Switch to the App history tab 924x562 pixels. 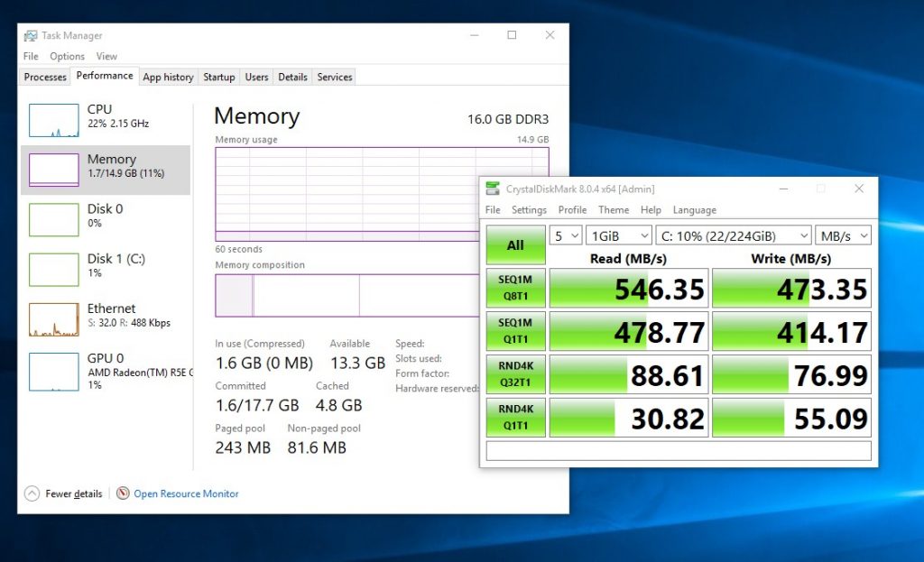point(168,78)
